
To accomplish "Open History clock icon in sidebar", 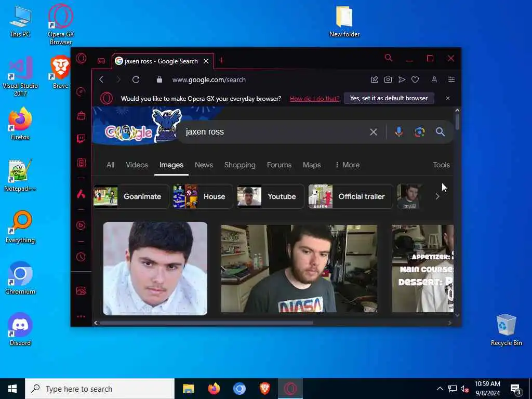I will [81, 257].
